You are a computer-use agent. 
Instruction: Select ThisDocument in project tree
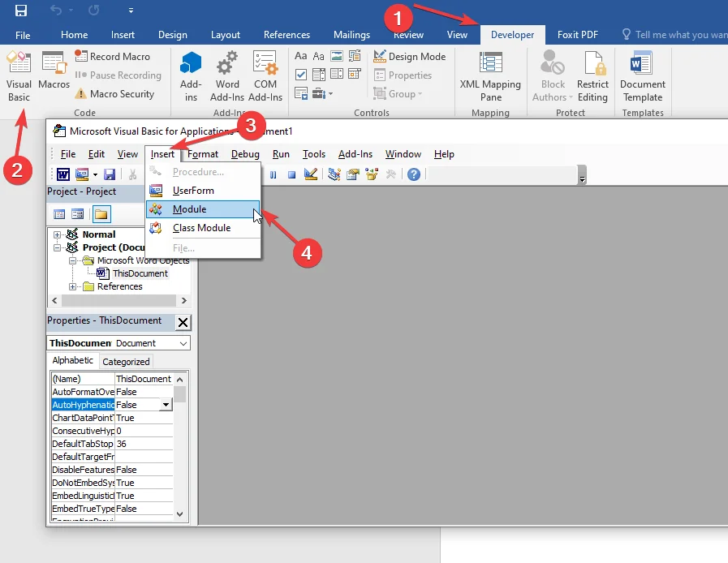point(140,273)
